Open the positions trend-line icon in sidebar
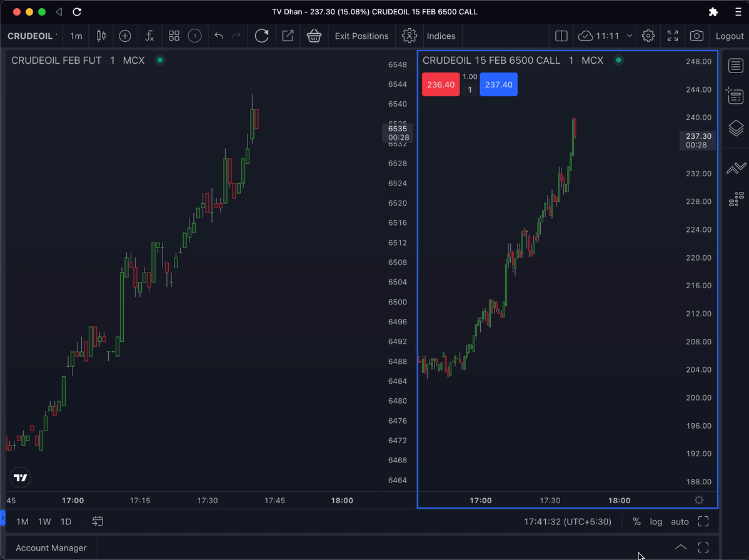 click(736, 168)
